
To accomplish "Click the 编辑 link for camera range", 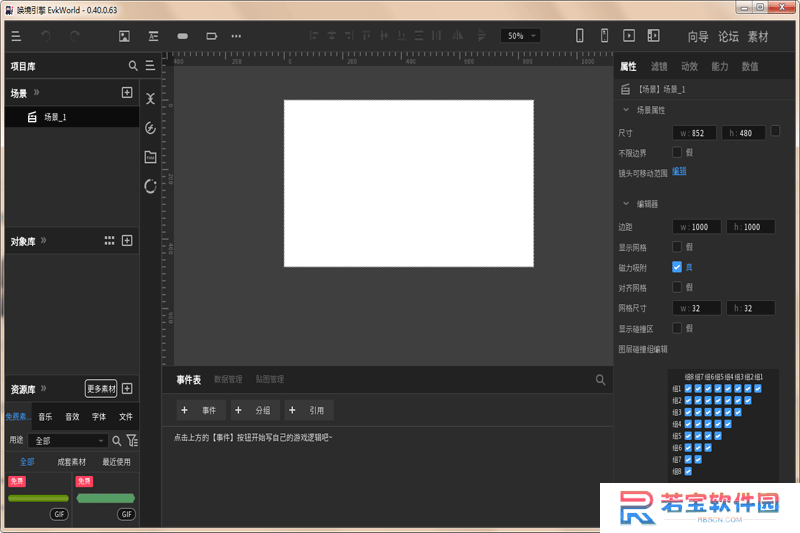I will [679, 172].
